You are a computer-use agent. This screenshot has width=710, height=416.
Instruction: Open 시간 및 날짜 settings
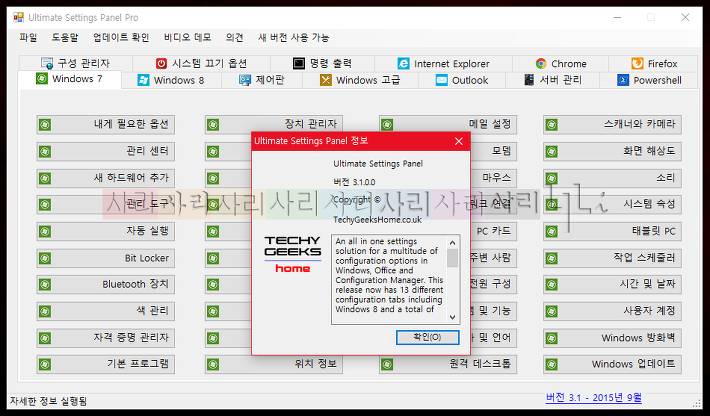tap(612, 284)
